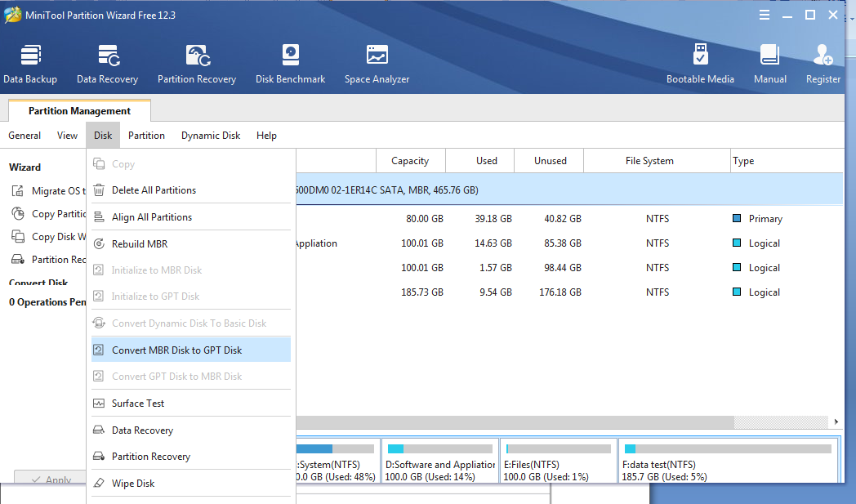Click the horizontal scrollbar right arrow
This screenshot has width=856, height=504.
[x=836, y=421]
